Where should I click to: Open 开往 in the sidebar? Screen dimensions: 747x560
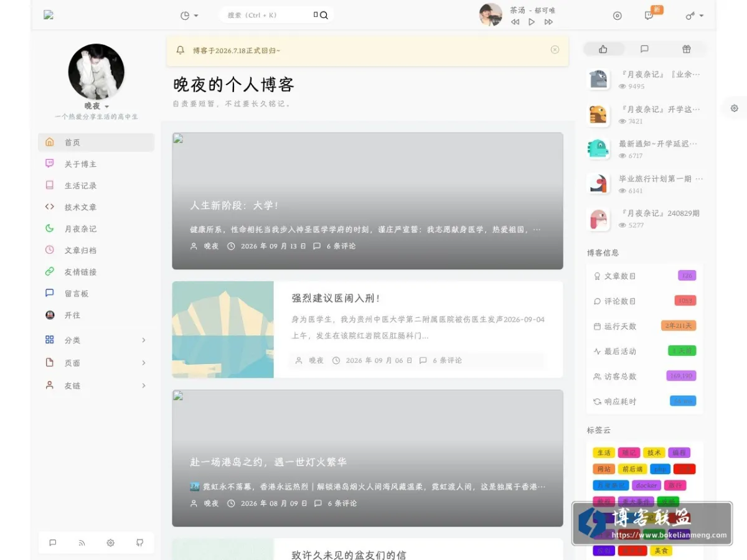(96, 315)
